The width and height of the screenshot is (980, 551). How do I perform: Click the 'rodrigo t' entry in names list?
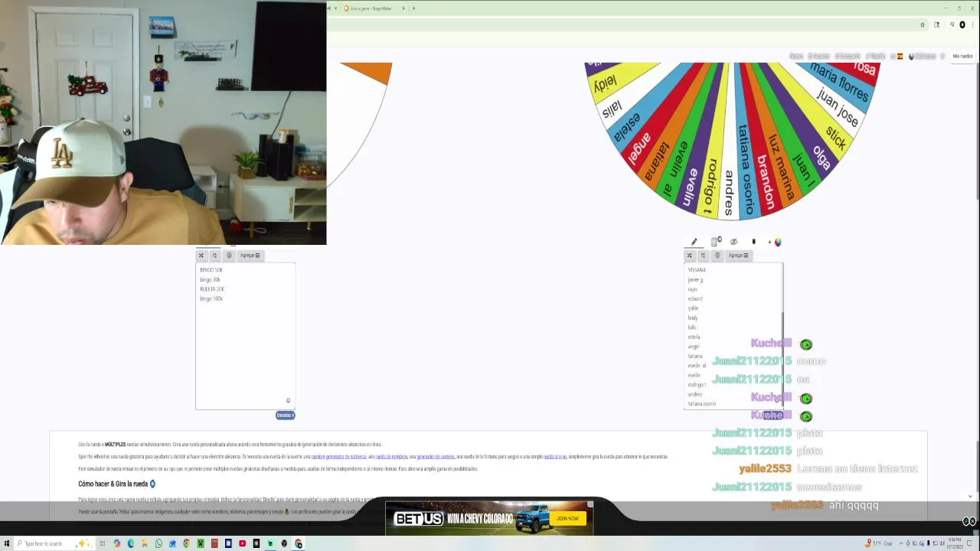(x=697, y=385)
